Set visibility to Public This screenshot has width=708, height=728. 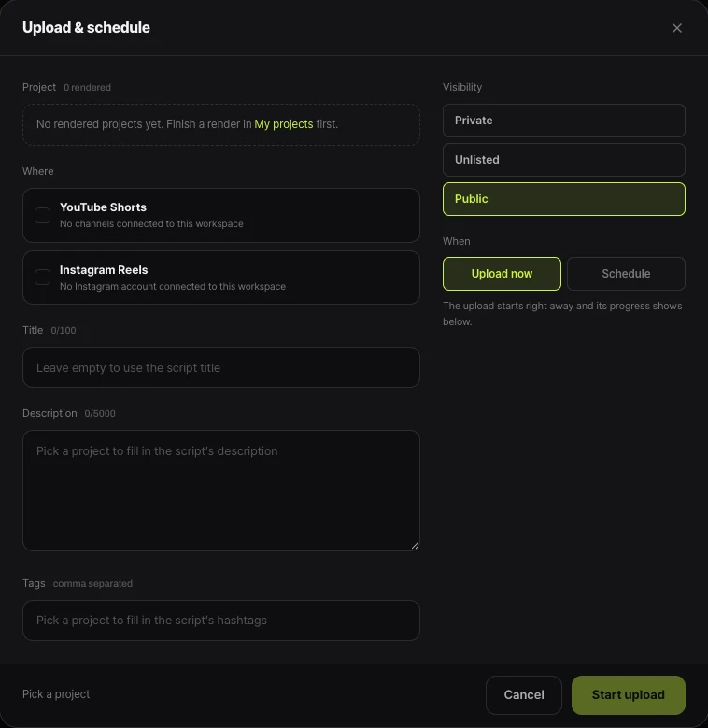pyautogui.click(x=564, y=199)
